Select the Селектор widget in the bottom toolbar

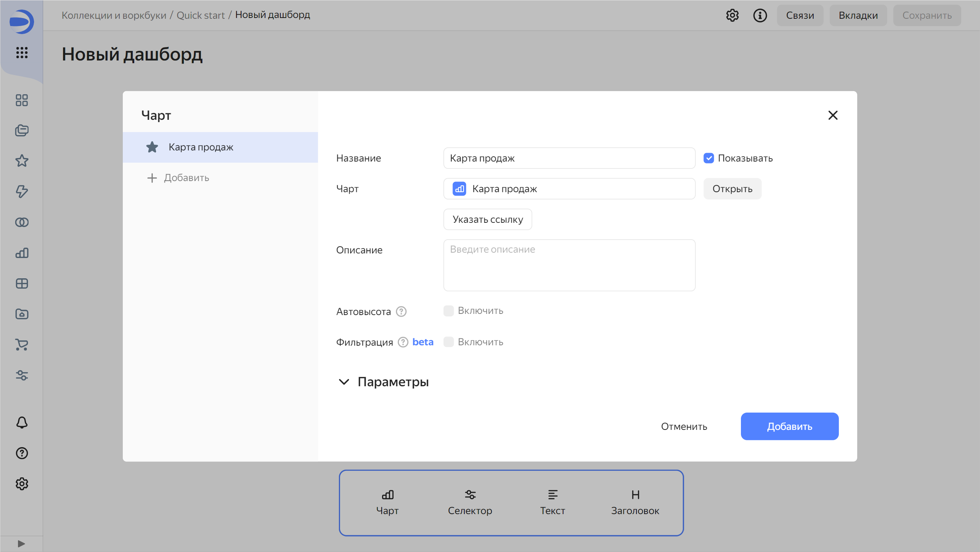[x=470, y=502]
